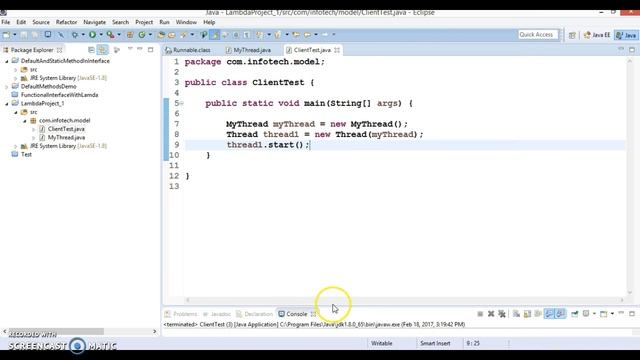Click the New Java Package icon
640x360 pixels.
(130, 35)
